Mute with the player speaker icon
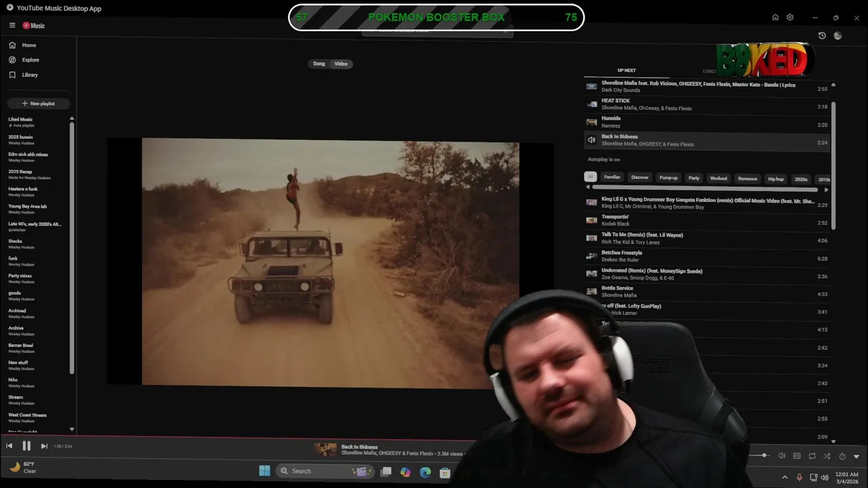868x488 pixels. 782,456
